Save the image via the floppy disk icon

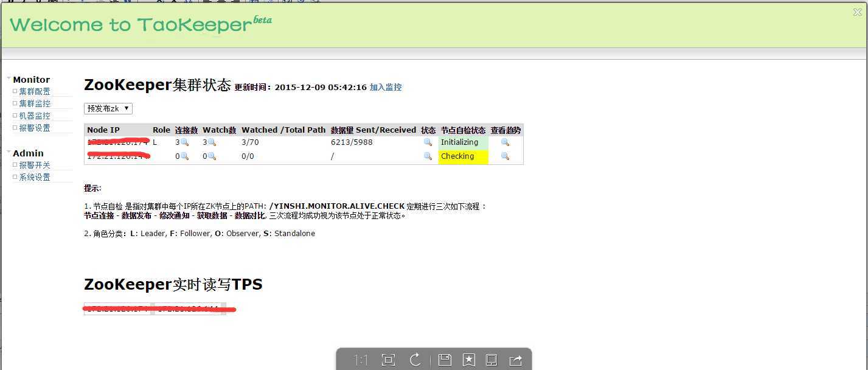click(445, 360)
